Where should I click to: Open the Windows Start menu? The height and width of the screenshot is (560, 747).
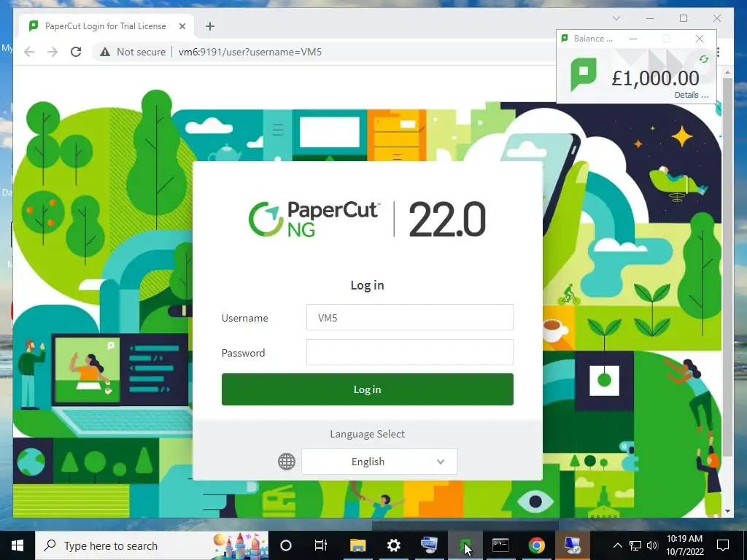(18, 545)
